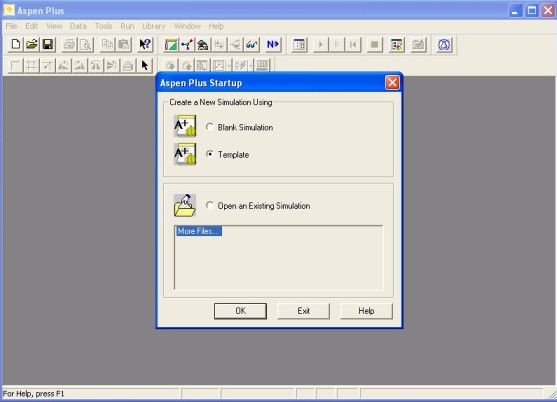The width and height of the screenshot is (557, 402).
Task: Open the Tools menu
Action: [x=103, y=26]
